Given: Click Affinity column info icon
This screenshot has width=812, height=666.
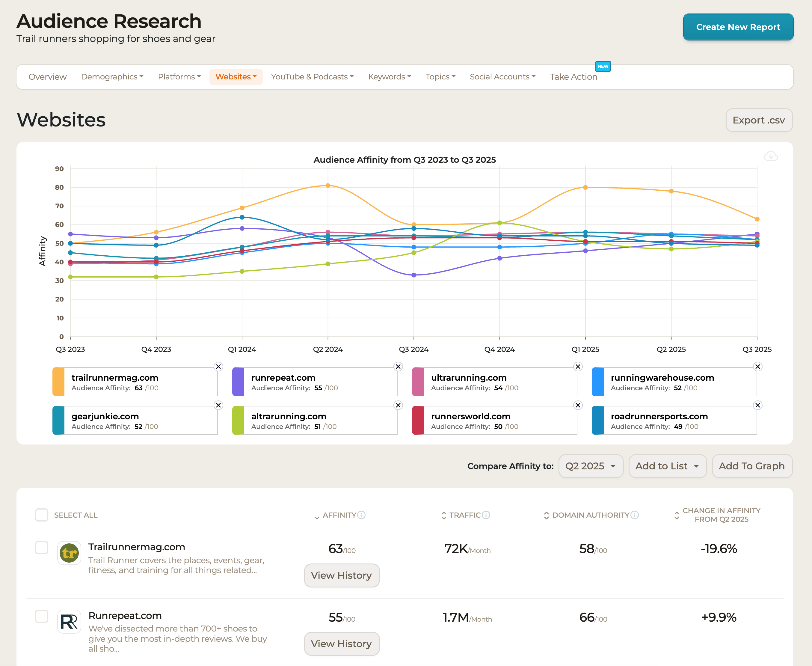Looking at the screenshot, I should [x=361, y=515].
